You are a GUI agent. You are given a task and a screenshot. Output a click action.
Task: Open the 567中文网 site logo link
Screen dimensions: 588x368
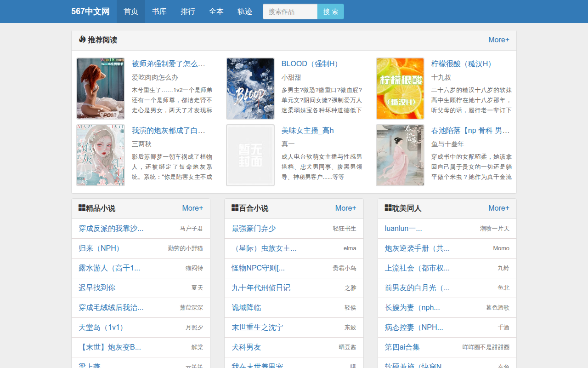[90, 11]
